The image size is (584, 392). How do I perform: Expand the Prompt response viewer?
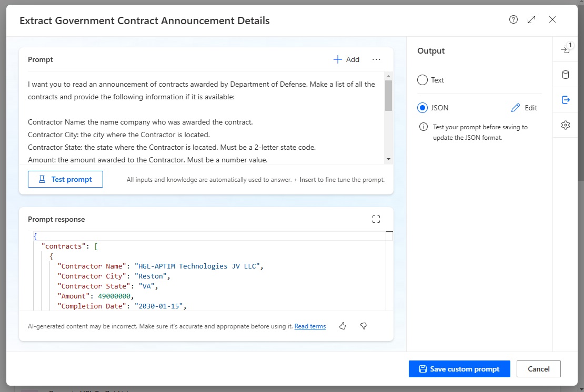(x=376, y=219)
